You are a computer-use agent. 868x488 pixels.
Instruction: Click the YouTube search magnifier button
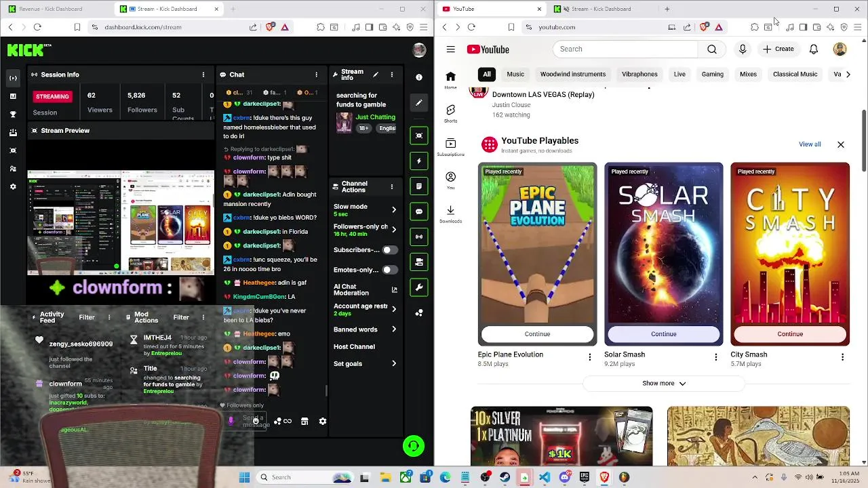click(711, 49)
